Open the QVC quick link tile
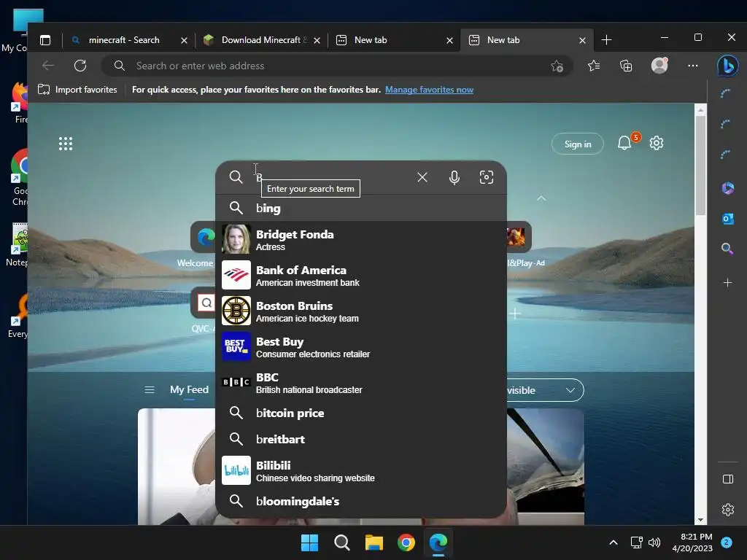 pyautogui.click(x=204, y=302)
